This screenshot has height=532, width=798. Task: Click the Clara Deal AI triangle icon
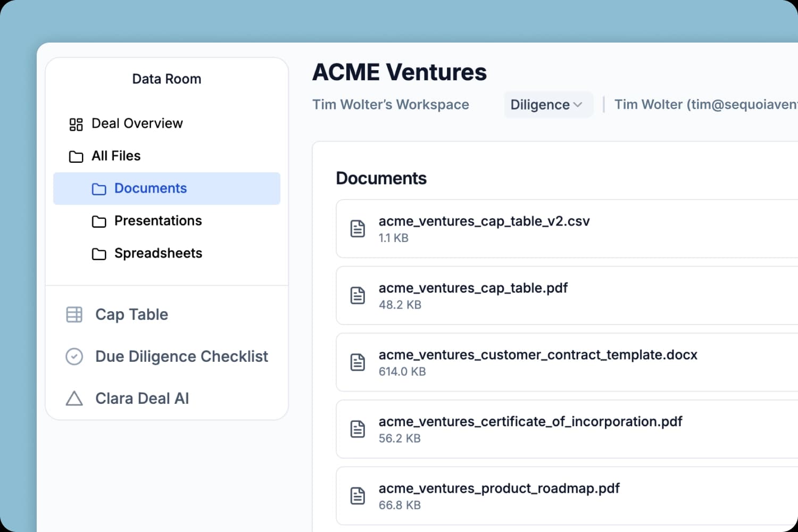click(74, 398)
